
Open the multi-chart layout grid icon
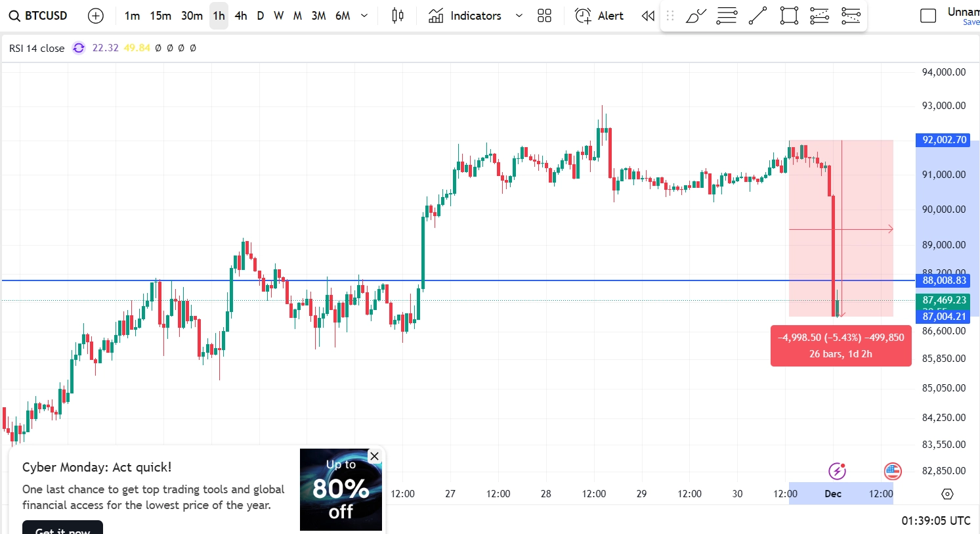(544, 15)
